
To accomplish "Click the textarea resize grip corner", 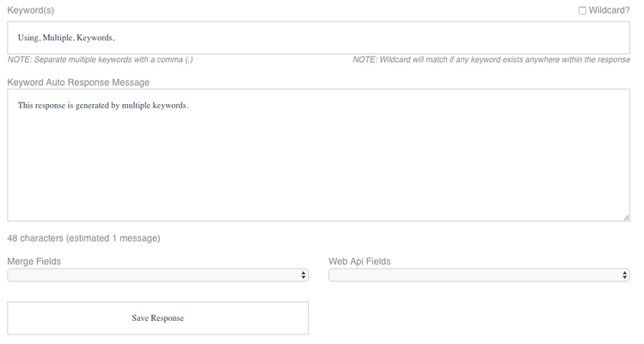I will pos(626,218).
